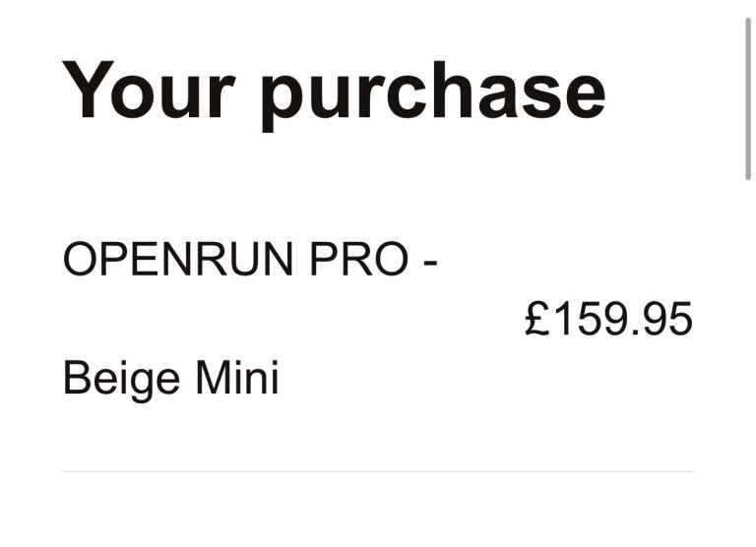This screenshot has height=547, width=756.
Task: Click the capital "Y" of the heading
Action: click(85, 91)
